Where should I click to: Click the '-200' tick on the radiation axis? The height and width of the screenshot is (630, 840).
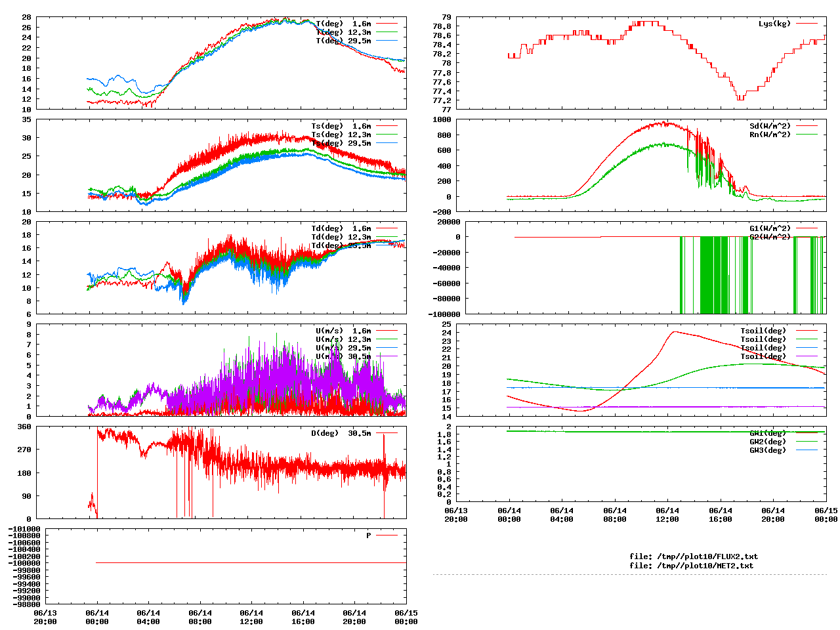pos(442,212)
